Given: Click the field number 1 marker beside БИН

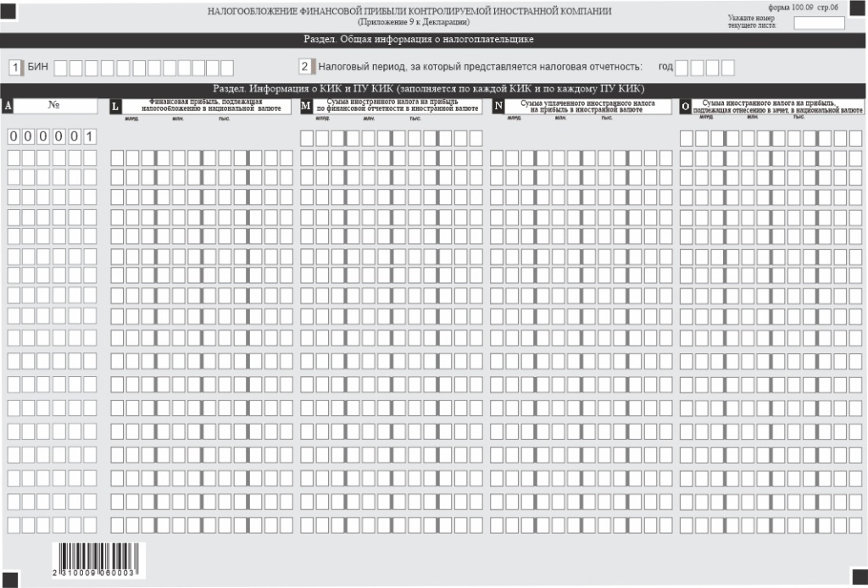Looking at the screenshot, I should [x=15, y=67].
